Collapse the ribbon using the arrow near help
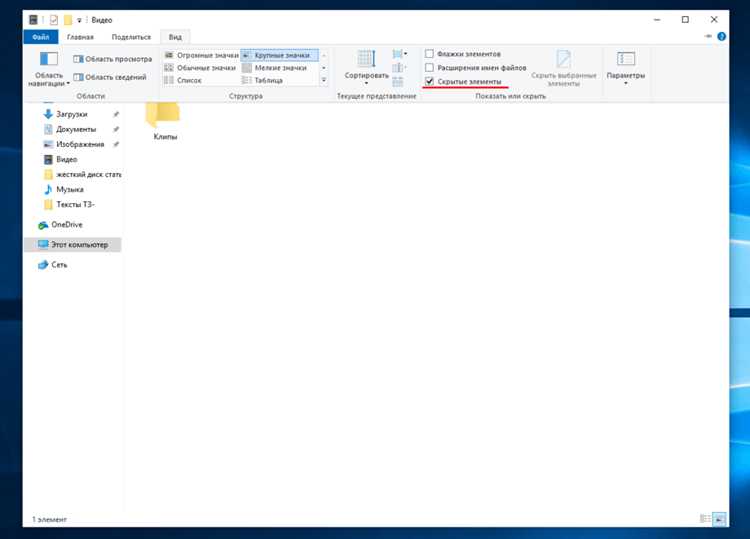 tap(708, 36)
